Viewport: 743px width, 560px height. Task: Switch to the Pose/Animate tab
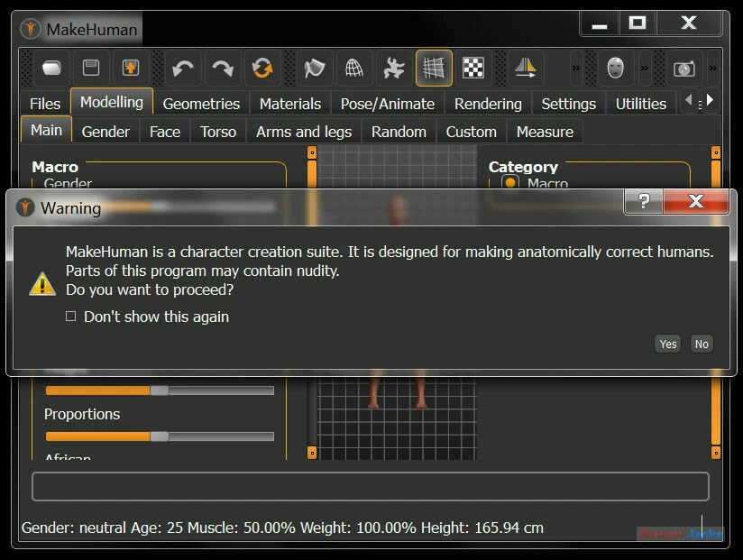pyautogui.click(x=387, y=103)
